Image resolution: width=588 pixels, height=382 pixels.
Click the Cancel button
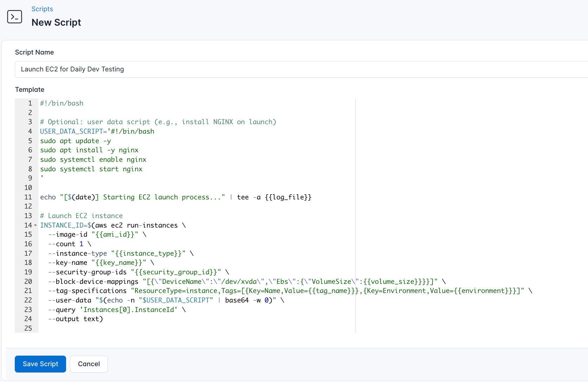click(x=88, y=364)
